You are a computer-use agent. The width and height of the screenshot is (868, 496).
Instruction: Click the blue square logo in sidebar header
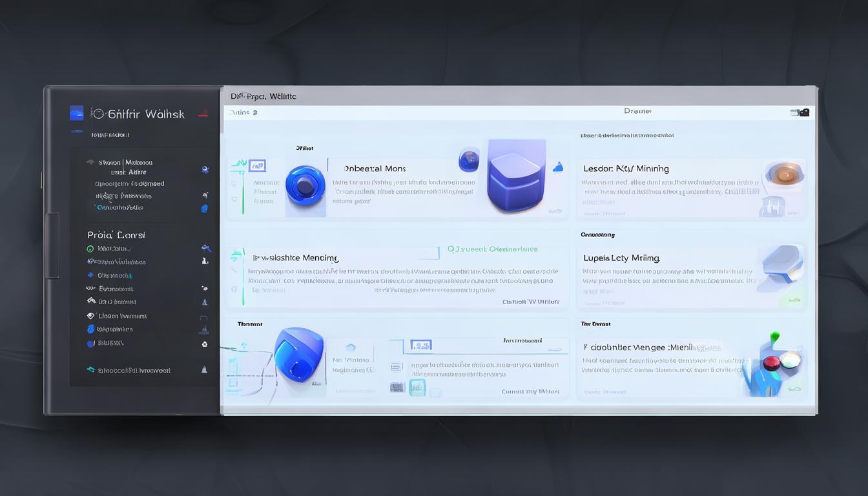pyautogui.click(x=77, y=114)
